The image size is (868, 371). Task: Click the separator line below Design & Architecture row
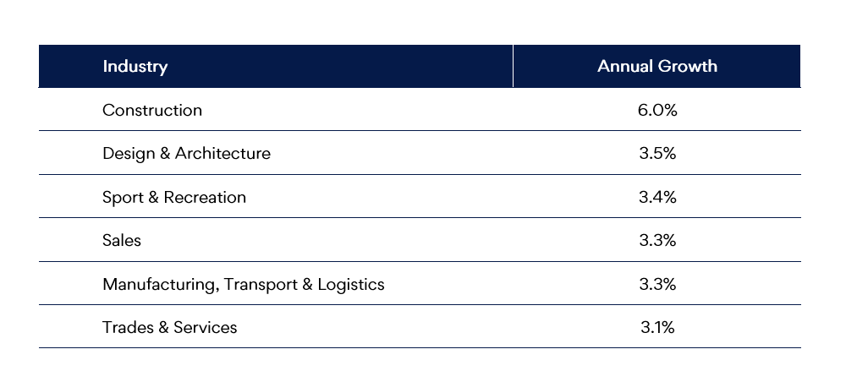[419, 175]
